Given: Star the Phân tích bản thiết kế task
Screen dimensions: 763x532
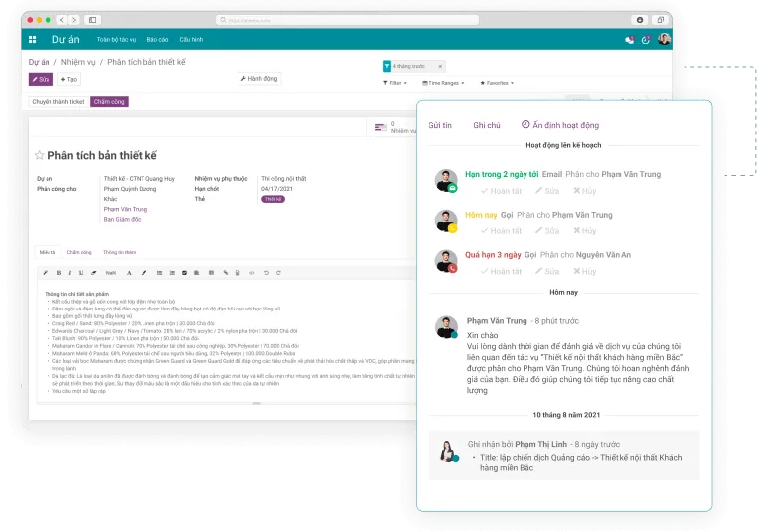Looking at the screenshot, I should point(40,156).
